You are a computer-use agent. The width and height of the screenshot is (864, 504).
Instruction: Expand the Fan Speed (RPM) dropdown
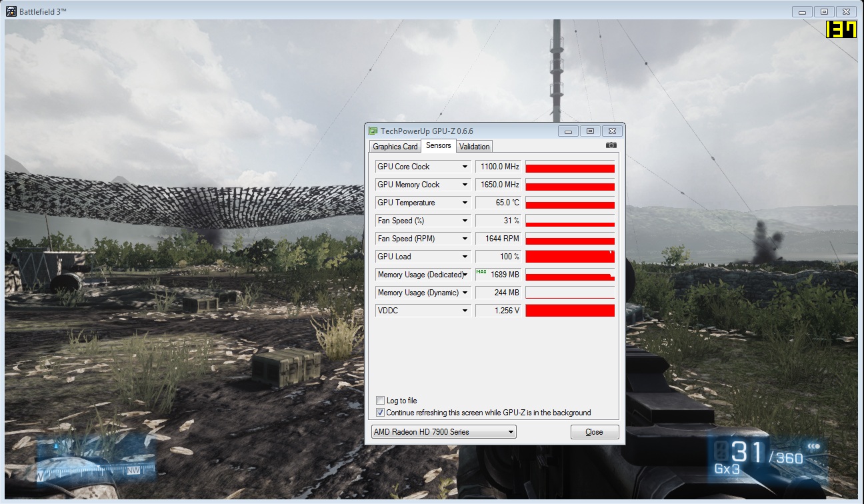point(465,239)
